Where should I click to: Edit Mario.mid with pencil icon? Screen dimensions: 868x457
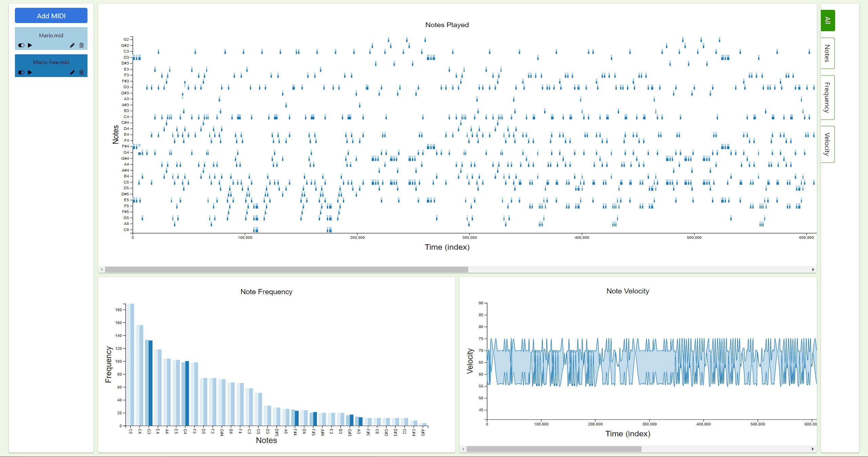(x=72, y=45)
